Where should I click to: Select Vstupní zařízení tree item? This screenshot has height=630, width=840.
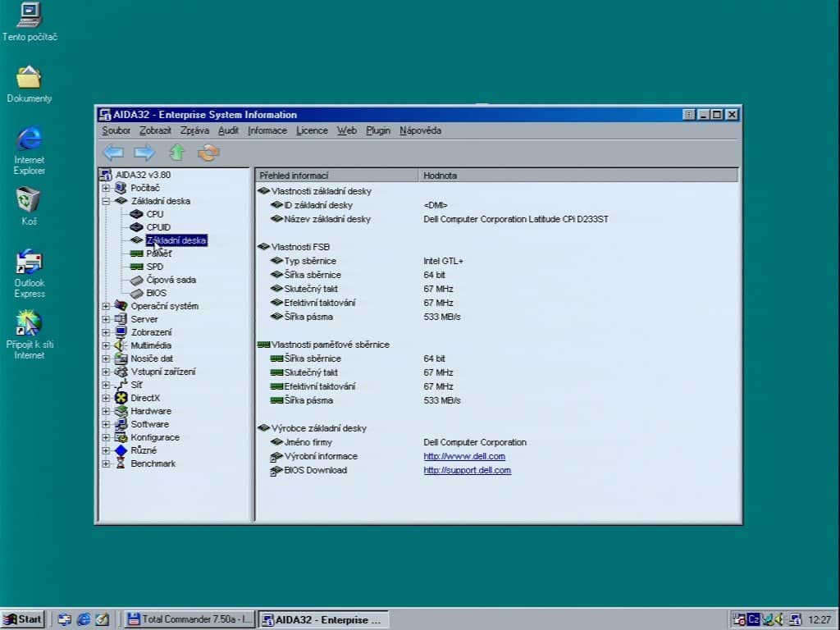tap(163, 372)
